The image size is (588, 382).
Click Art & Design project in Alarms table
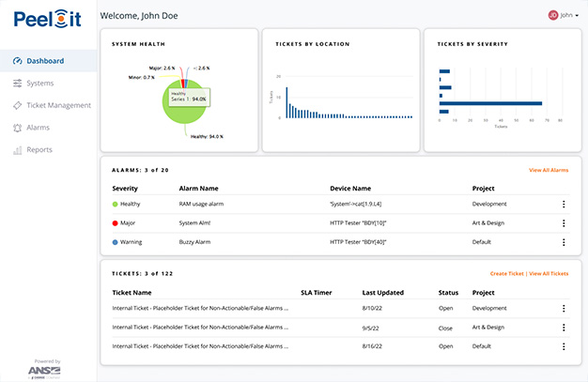pyautogui.click(x=487, y=223)
